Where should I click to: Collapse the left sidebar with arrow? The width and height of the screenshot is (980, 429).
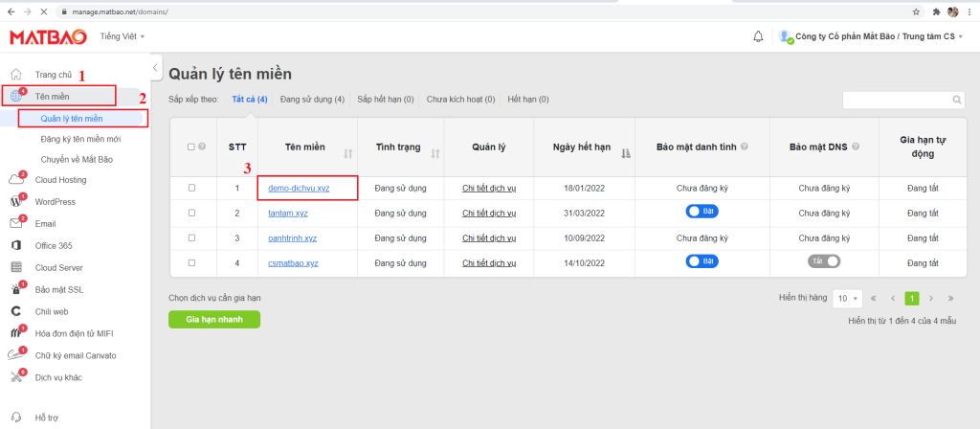156,67
